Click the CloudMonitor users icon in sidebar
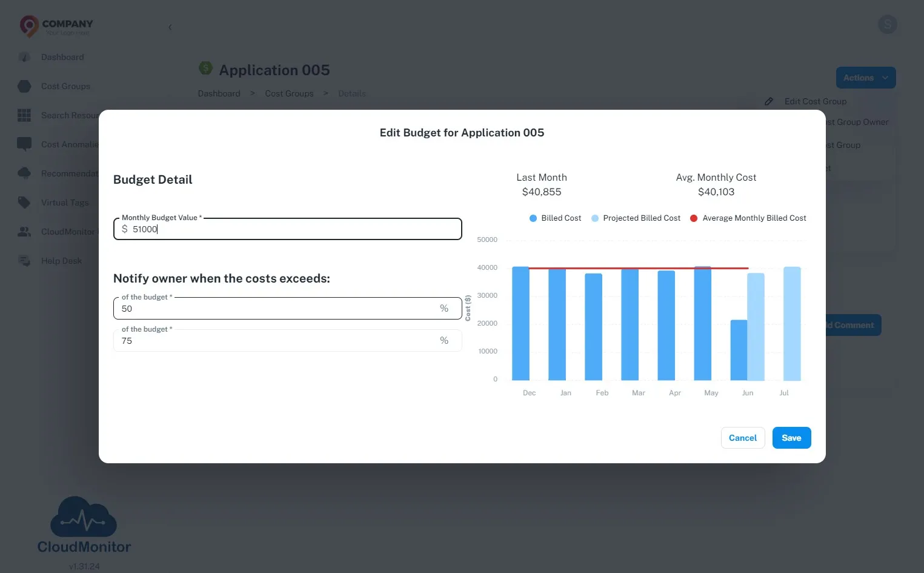 pyautogui.click(x=24, y=232)
